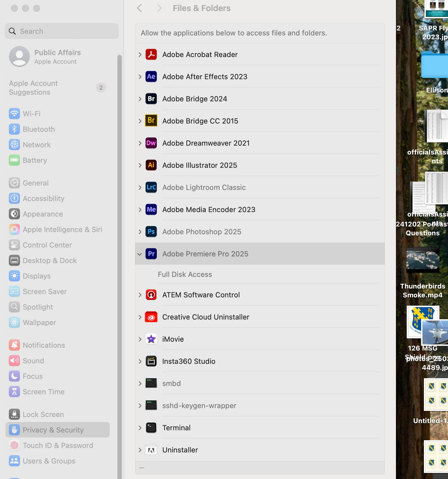Click the Adobe Bridge CC 2015 icon

(151, 121)
